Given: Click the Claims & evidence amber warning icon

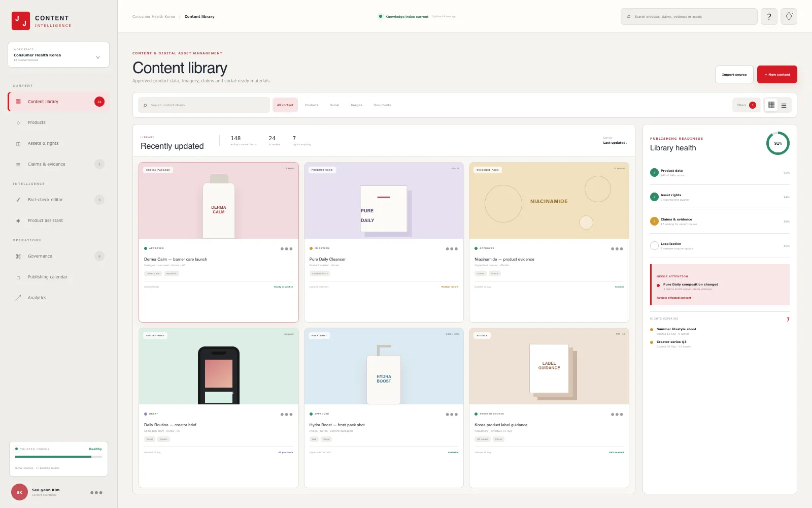Looking at the screenshot, I should tap(655, 221).
